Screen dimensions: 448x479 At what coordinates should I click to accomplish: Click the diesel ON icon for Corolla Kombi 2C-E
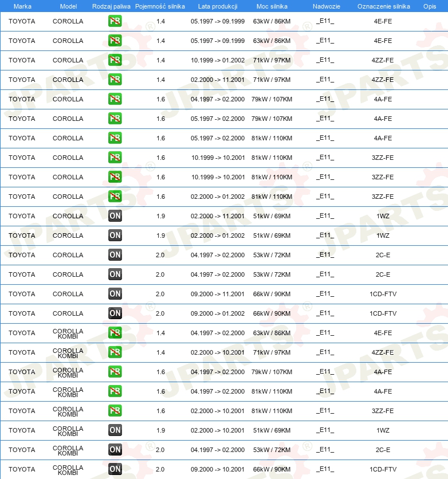click(x=115, y=449)
